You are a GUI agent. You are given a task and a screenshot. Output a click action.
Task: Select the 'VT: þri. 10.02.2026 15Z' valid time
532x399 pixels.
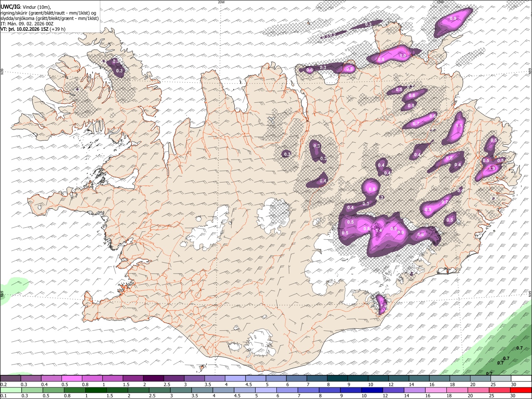click(x=25, y=30)
